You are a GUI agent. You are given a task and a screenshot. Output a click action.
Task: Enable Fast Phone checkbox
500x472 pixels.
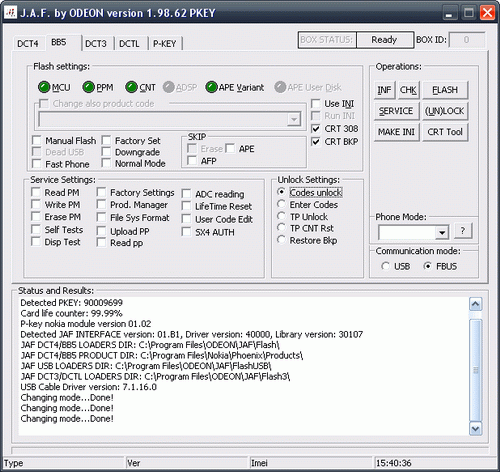pos(37,164)
